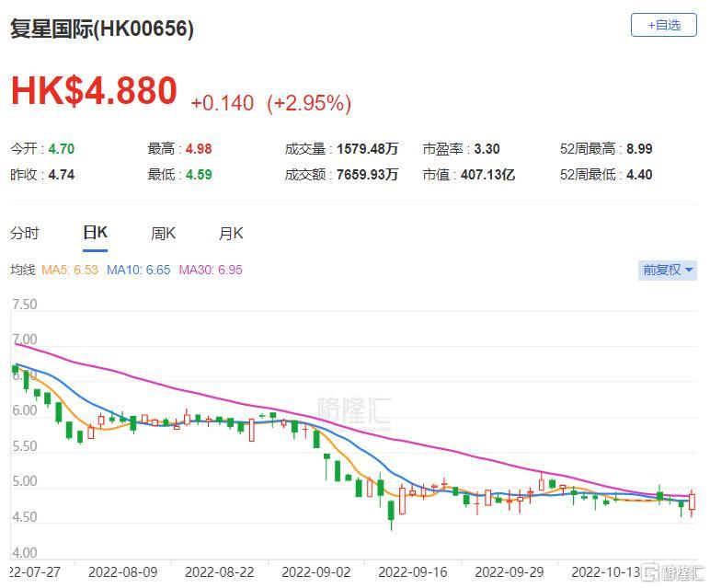Open the 周K weekly chart tab
Viewport: 710px width, 588px height.
163,234
